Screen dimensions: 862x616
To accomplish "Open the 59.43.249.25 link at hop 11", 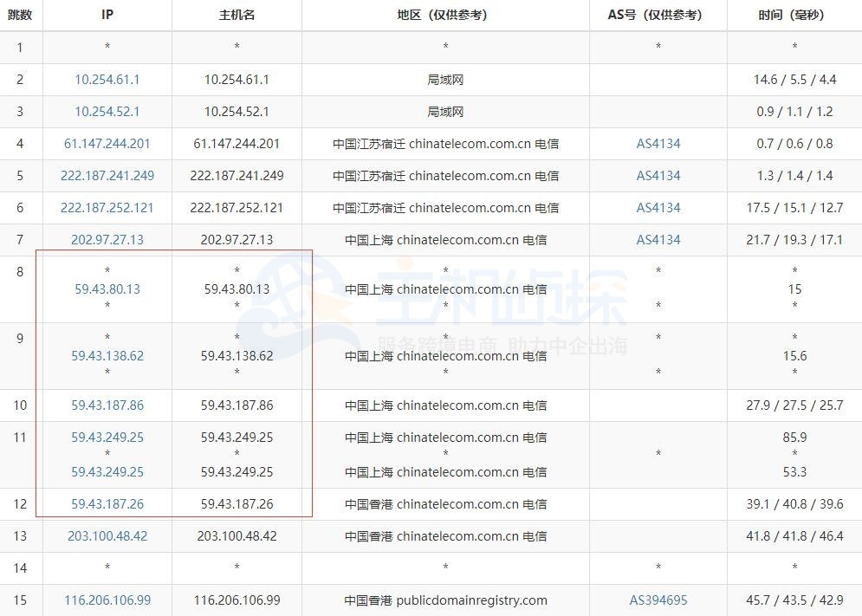I will pyautogui.click(x=107, y=438).
